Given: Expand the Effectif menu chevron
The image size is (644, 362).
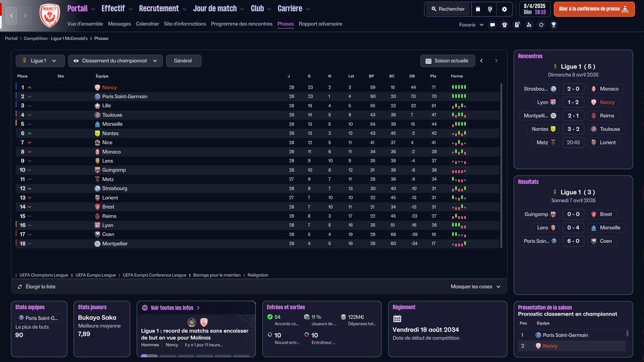Looking at the screenshot, I should (x=131, y=9).
